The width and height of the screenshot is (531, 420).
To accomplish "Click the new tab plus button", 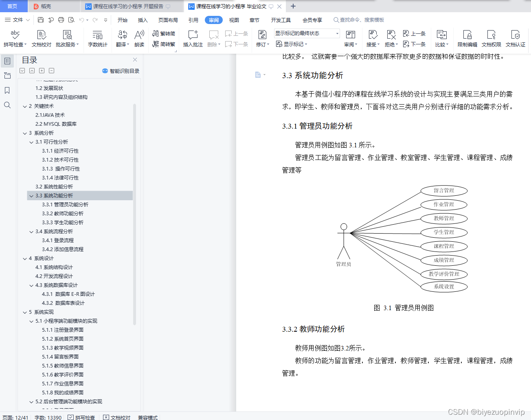I will tap(293, 6).
